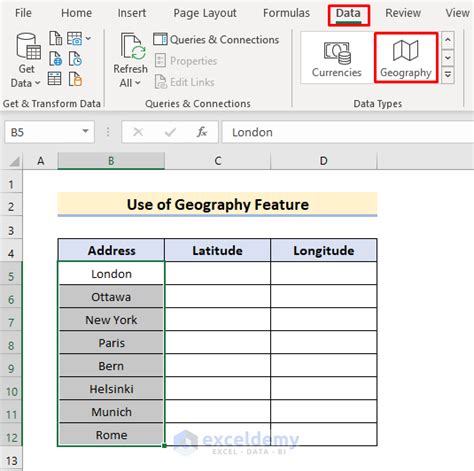This screenshot has width=474, height=471.
Task: Click the empty Latitude cell for London
Action: coord(217,274)
